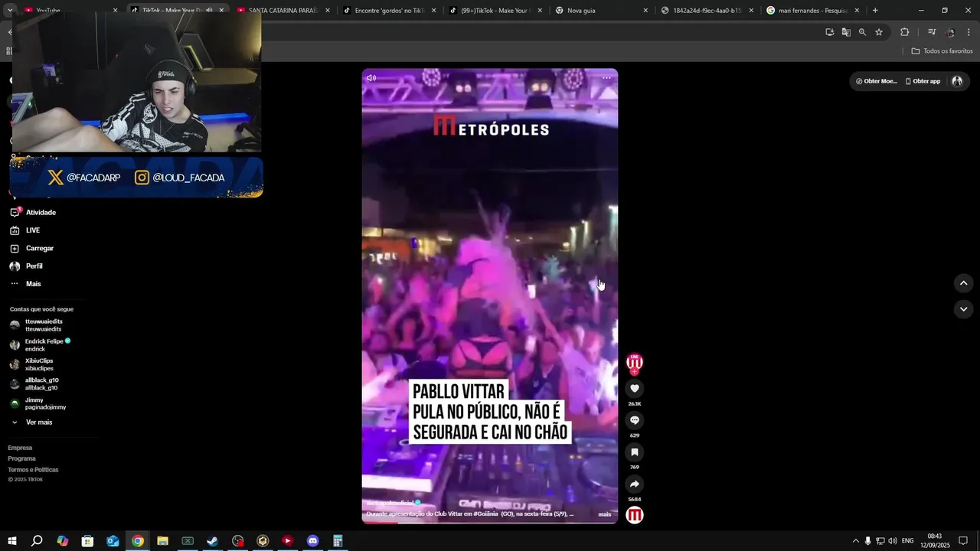This screenshot has width=980, height=551.
Task: Open File Explorer from the taskbar
Action: (x=162, y=541)
